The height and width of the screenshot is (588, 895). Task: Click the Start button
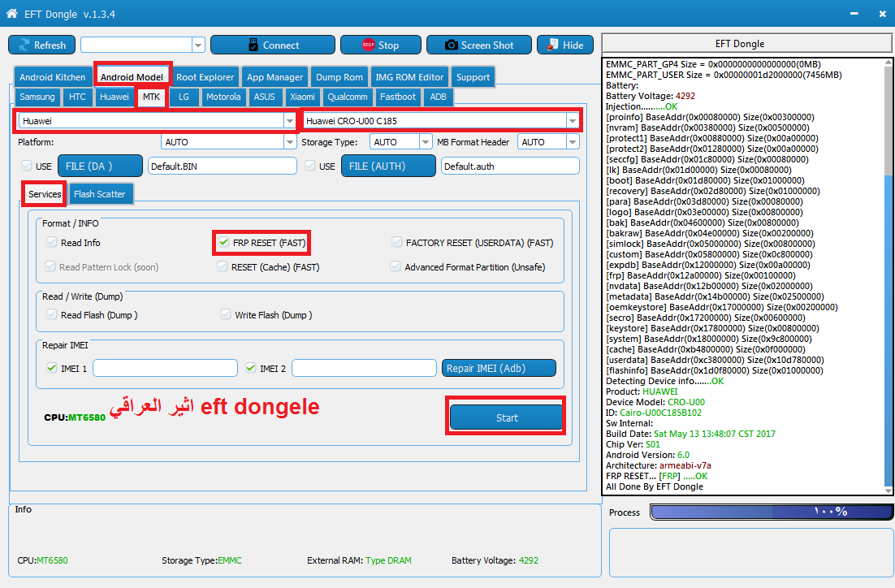coord(506,417)
